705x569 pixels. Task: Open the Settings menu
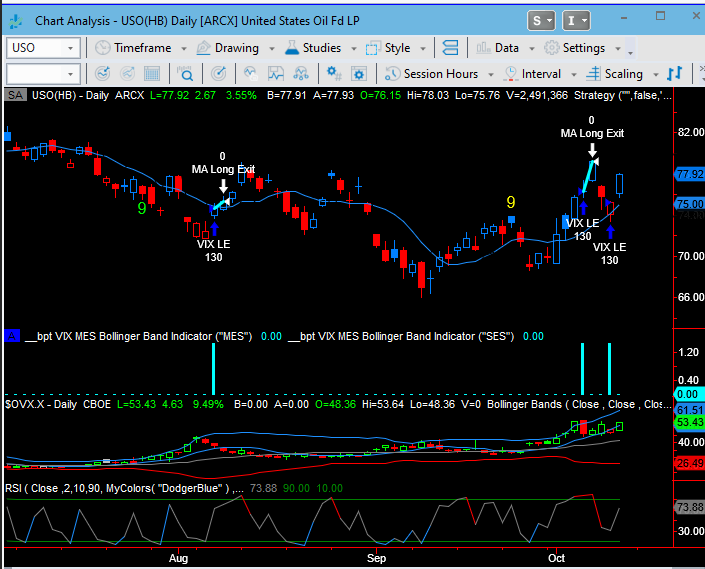(575, 48)
